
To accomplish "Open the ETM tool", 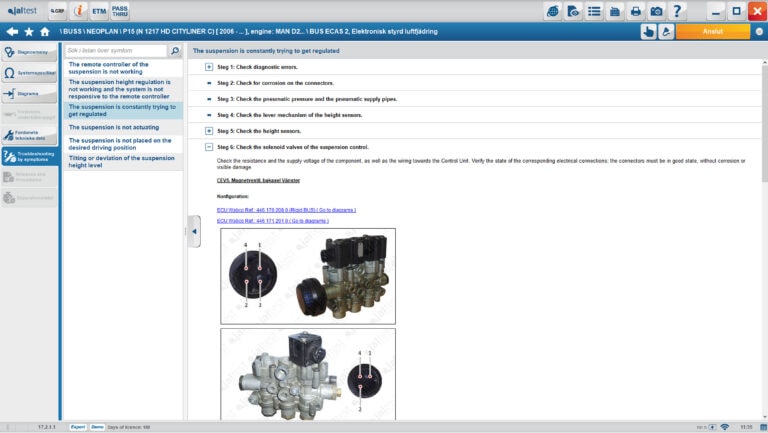I will 99,11.
